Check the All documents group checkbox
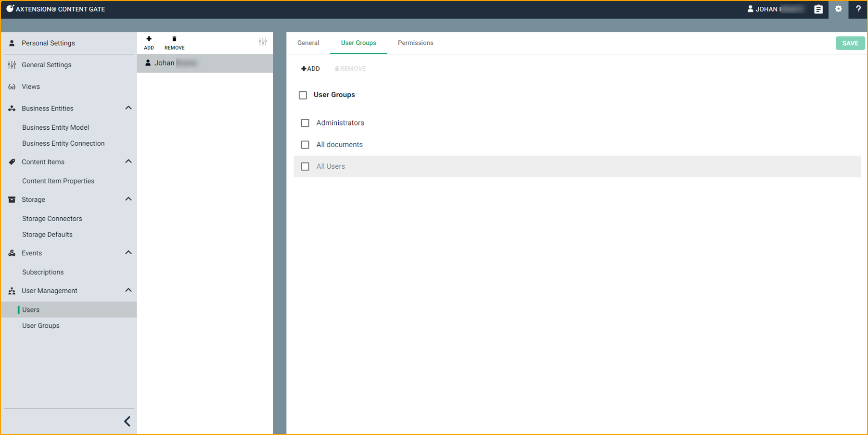Viewport: 868px width, 435px height. [x=305, y=145]
